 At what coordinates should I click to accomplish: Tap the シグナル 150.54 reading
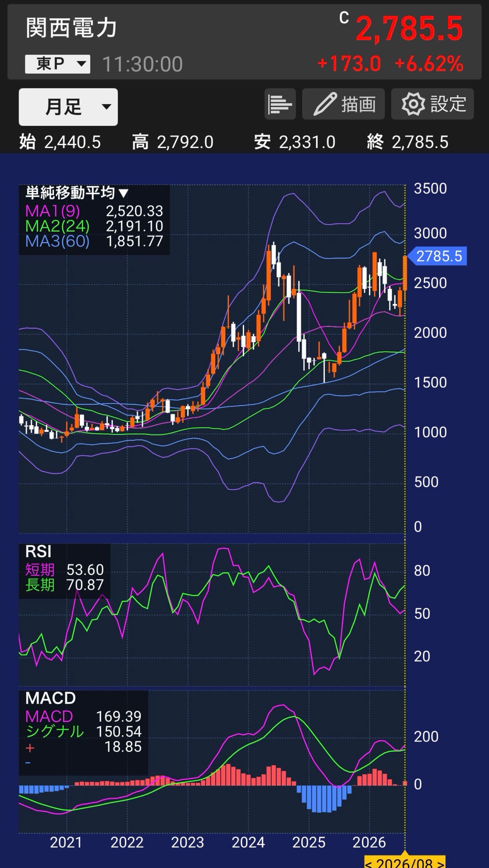point(84,732)
